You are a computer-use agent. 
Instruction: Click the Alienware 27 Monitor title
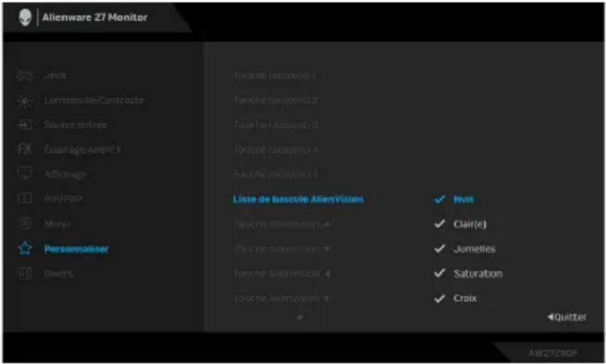pos(95,18)
